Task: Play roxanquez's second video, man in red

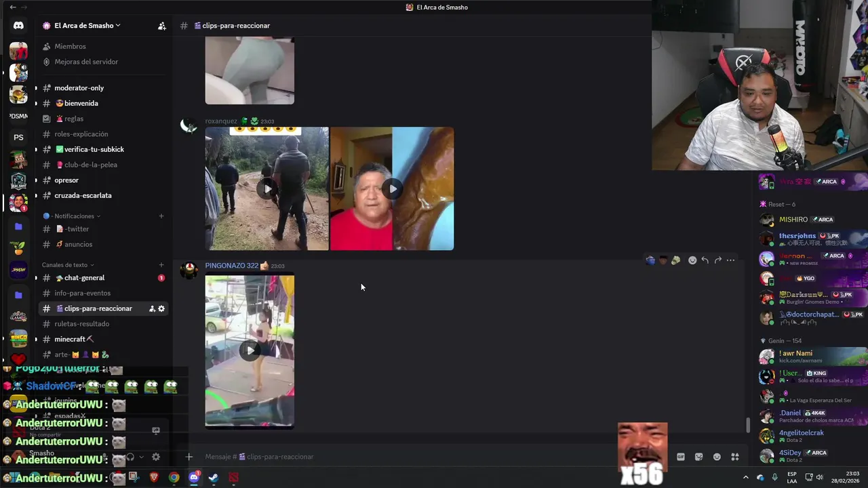Action: pyautogui.click(x=392, y=188)
